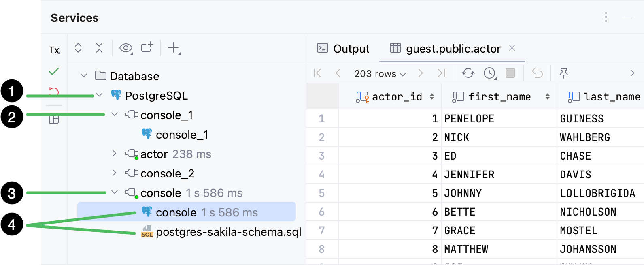This screenshot has width=644, height=265.
Task: Switch to the Output tab
Action: (x=343, y=49)
